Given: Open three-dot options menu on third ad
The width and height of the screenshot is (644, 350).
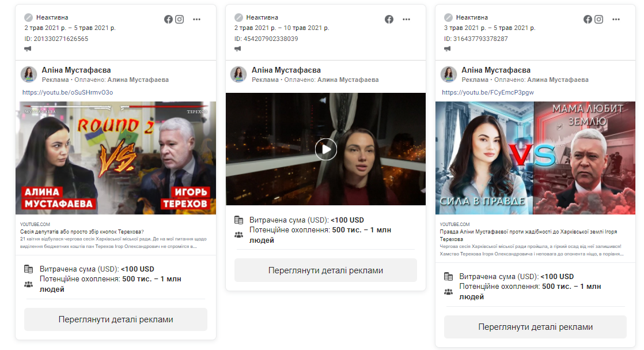Looking at the screenshot, I should pos(616,19).
